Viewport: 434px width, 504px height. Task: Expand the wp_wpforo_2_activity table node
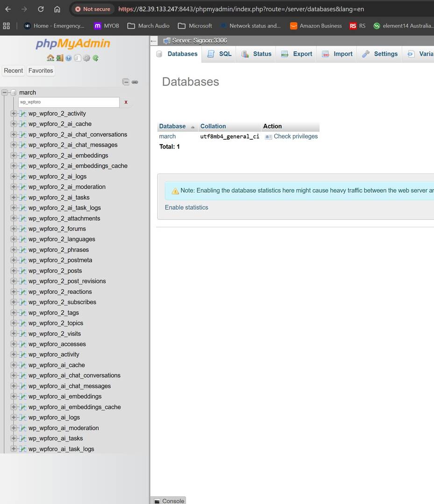point(14,114)
